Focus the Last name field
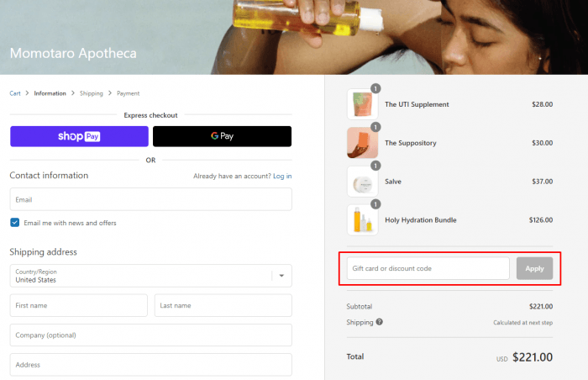The image size is (588, 380). (x=223, y=305)
